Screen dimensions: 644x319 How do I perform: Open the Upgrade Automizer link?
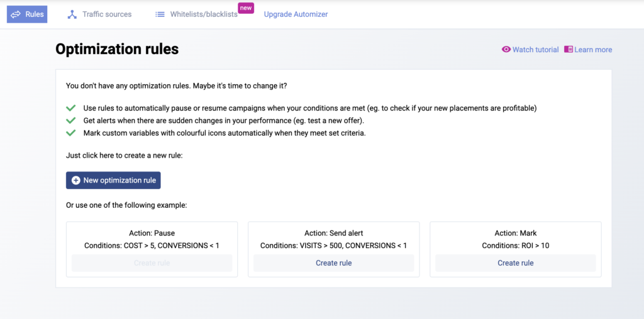(296, 14)
